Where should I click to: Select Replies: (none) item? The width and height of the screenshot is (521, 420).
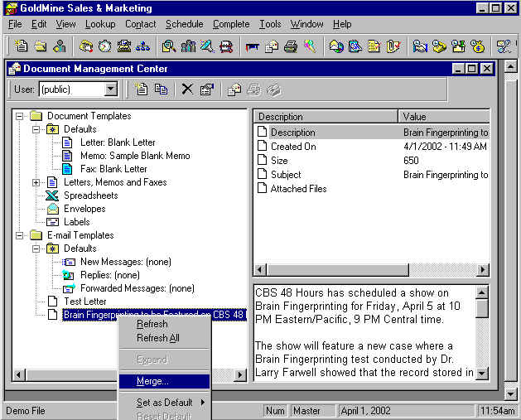[x=110, y=275]
